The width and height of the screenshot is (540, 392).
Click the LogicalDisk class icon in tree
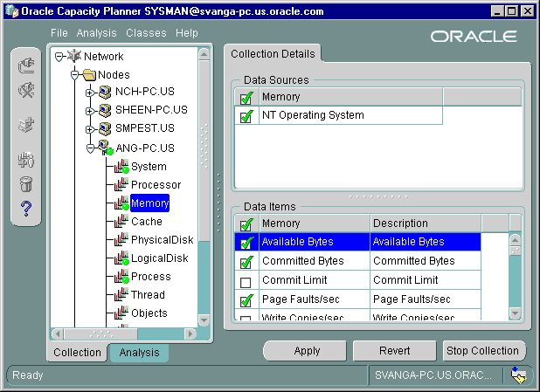click(121, 258)
